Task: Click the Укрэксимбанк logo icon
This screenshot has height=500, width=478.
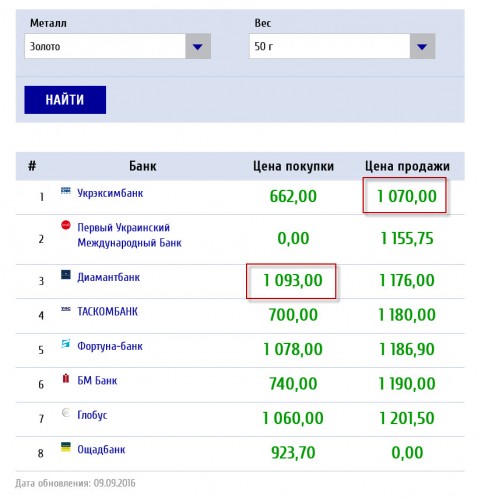Action: pos(66,191)
